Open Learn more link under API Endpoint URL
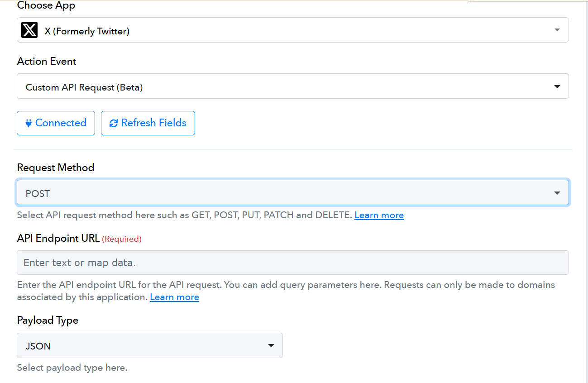The height and width of the screenshot is (383, 588). (174, 297)
